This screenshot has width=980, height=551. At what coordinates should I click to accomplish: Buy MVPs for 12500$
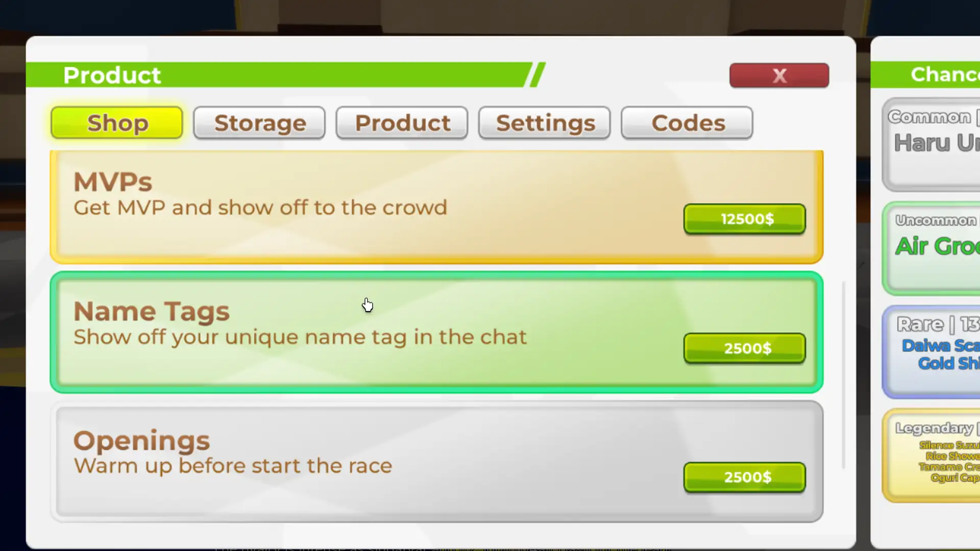point(745,219)
